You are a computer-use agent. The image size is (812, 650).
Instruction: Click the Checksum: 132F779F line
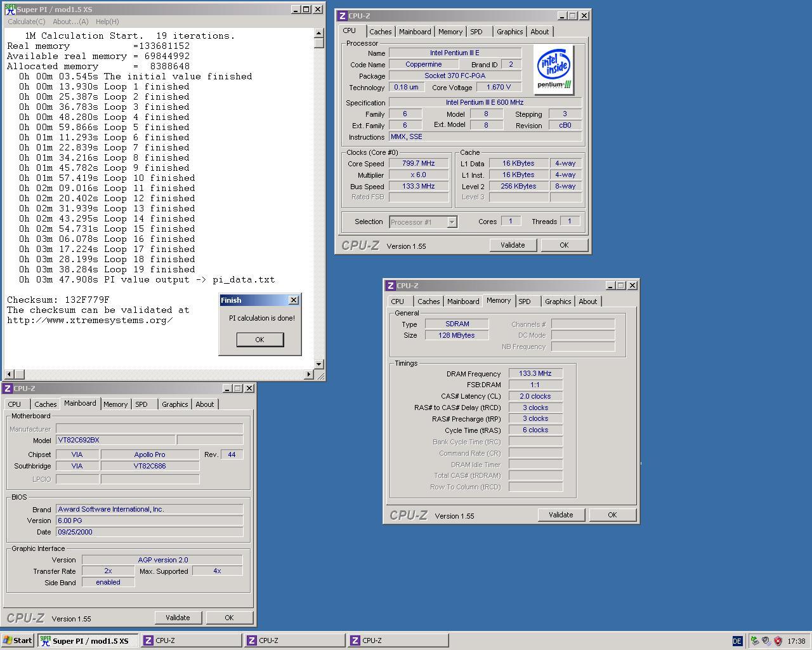58,300
